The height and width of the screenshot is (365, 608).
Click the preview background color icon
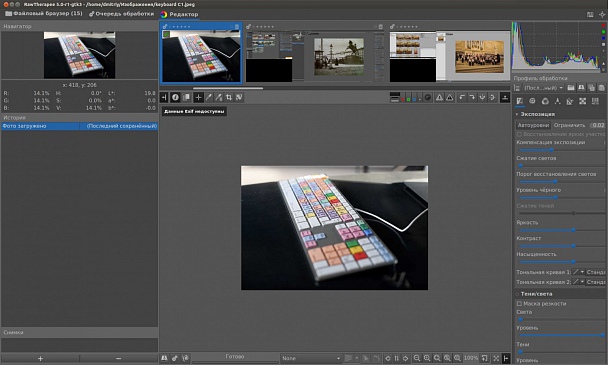tap(395, 97)
